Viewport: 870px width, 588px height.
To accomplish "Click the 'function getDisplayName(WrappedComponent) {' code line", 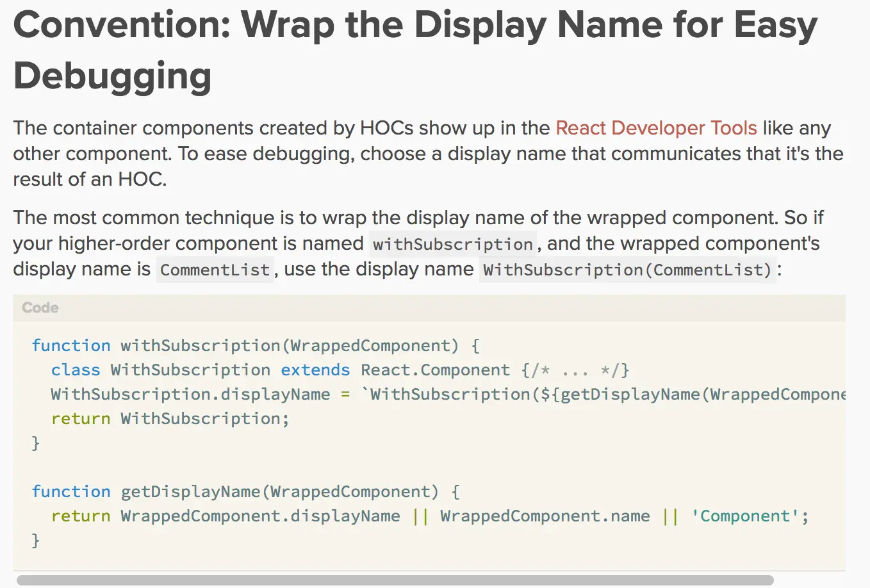I will click(x=246, y=492).
